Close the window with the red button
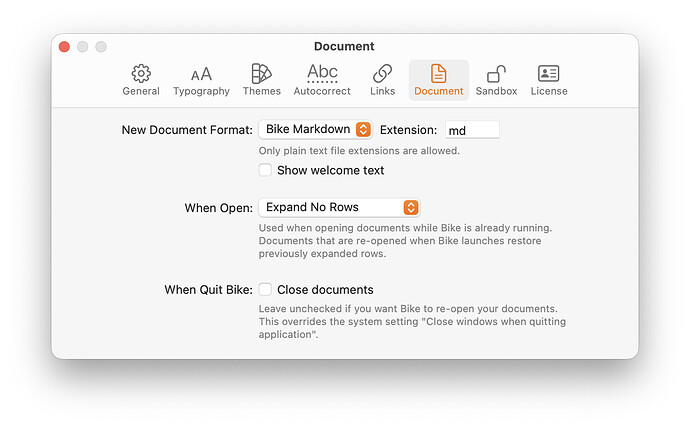Viewport: 690px width, 427px height. click(65, 47)
